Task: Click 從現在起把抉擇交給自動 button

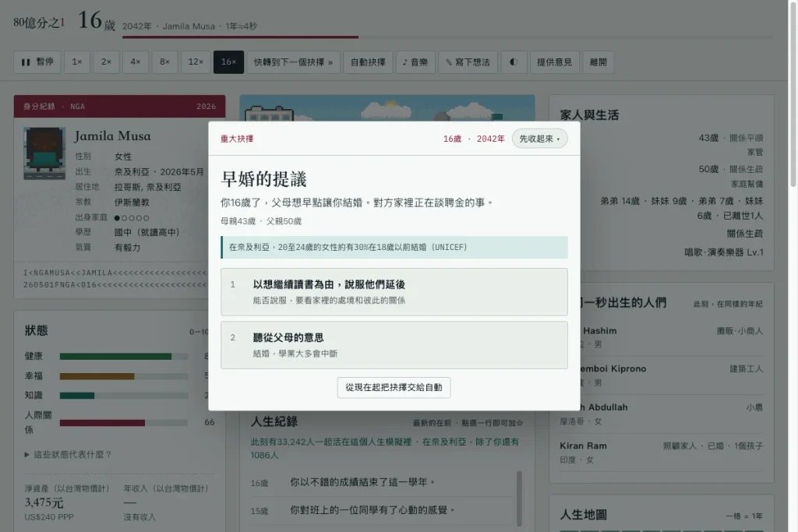Action: tap(394, 388)
